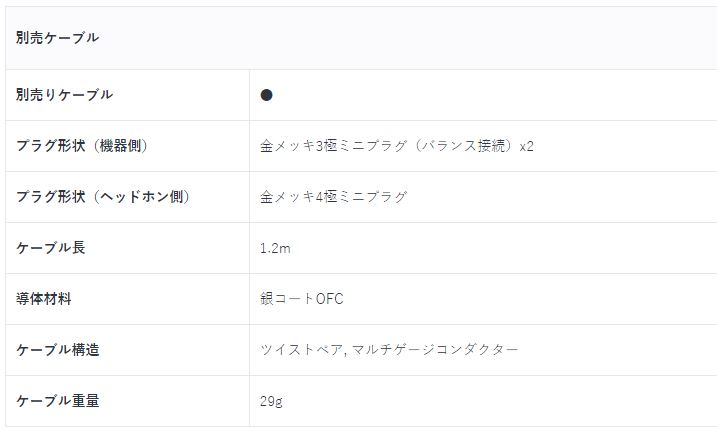This screenshot has width=717, height=432.
Task: Select the 金メッキ4極ミニプラグ value
Action: (x=333, y=197)
